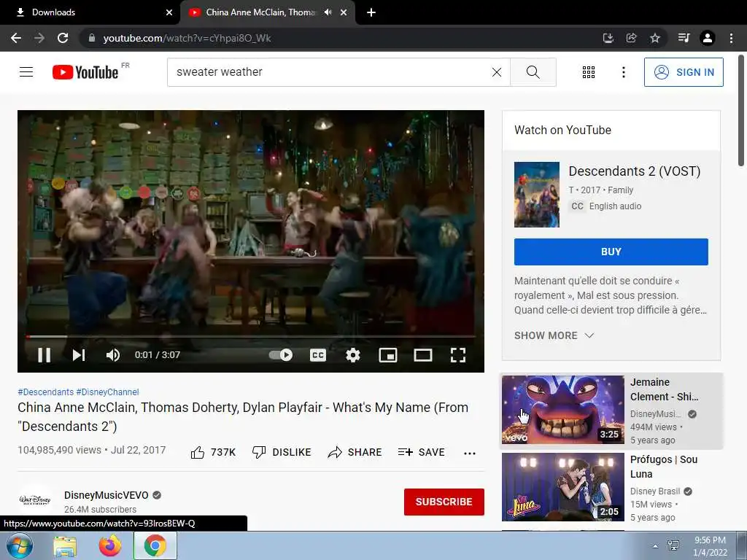This screenshot has height=560, width=747.
Task: Click the DISLIKE button
Action: pyautogui.click(x=282, y=452)
